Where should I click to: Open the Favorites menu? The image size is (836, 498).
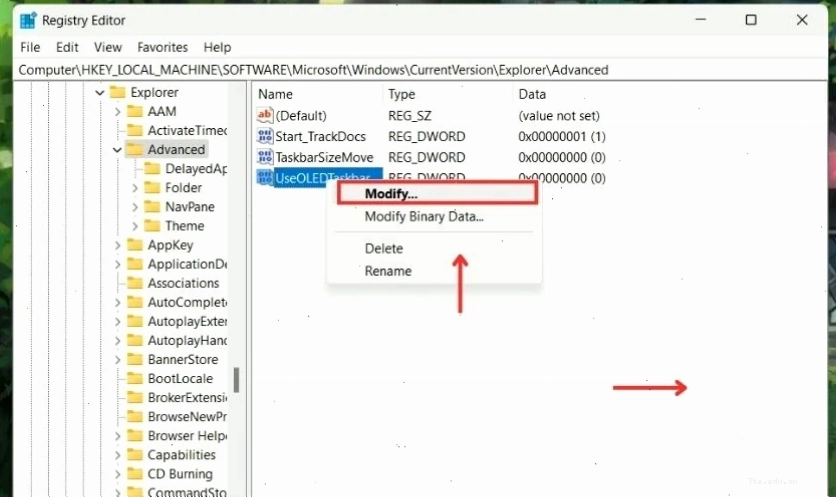coord(163,47)
